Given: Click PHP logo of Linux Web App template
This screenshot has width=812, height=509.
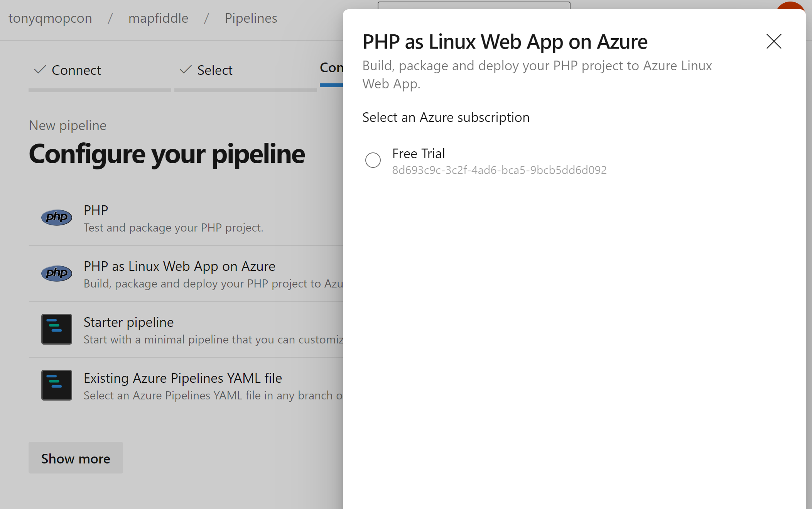Looking at the screenshot, I should [x=57, y=273].
